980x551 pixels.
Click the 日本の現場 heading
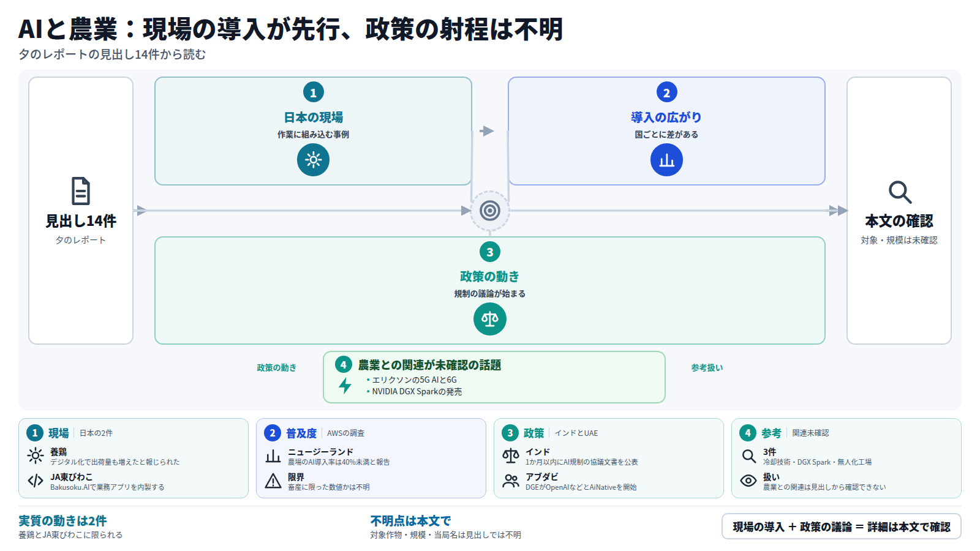pyautogui.click(x=313, y=117)
